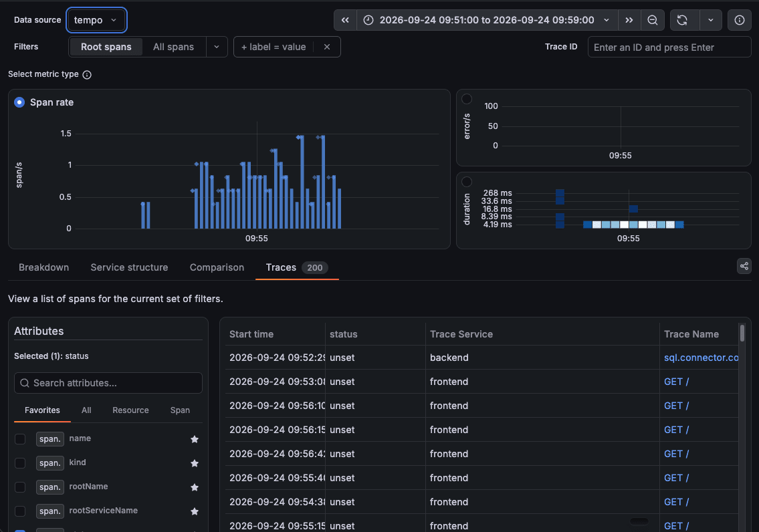This screenshot has width=759, height=532.
Task: Open GET / trace at 09:53:08
Action: coord(676,382)
